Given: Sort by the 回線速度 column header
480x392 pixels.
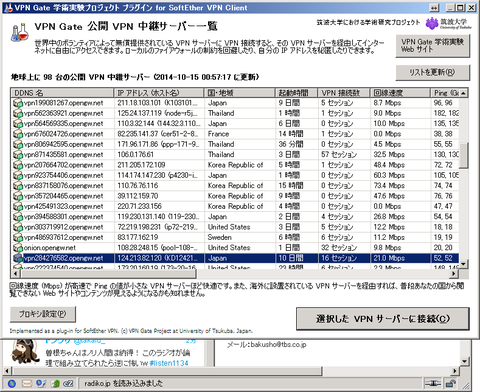Looking at the screenshot, I should 401,93.
